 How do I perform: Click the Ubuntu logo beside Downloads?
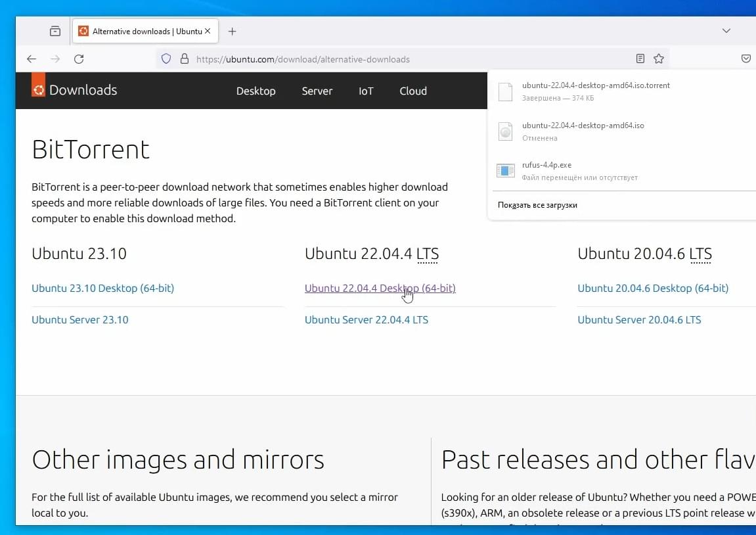pos(39,85)
